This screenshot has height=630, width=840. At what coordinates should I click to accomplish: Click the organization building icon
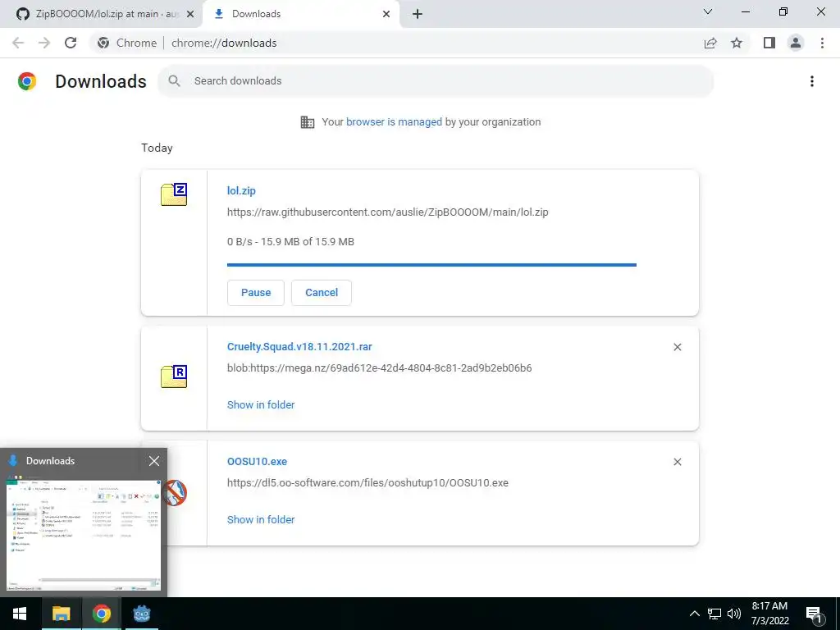click(x=308, y=122)
